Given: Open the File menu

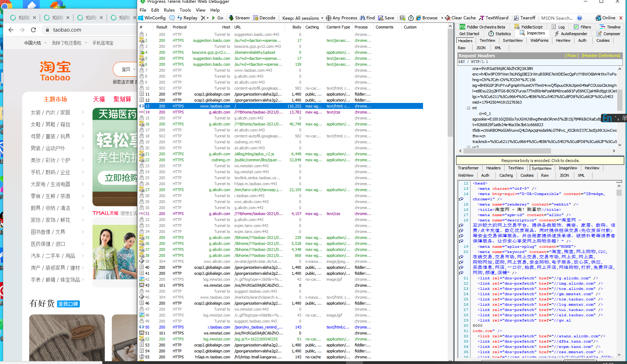Looking at the screenshot, I should click(x=143, y=10).
